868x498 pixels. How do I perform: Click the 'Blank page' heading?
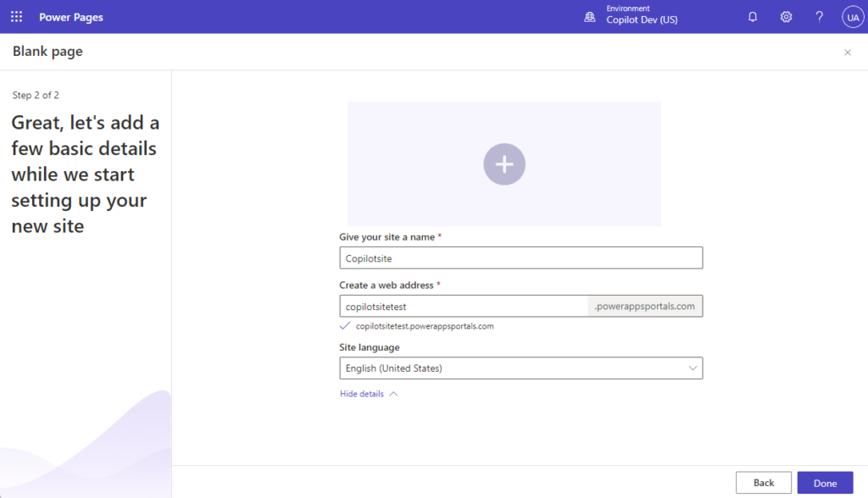(47, 52)
